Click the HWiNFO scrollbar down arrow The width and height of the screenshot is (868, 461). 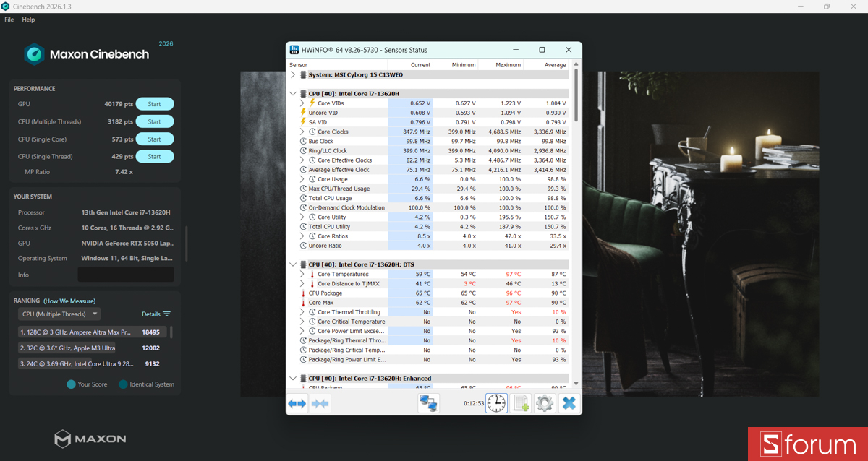(x=576, y=384)
